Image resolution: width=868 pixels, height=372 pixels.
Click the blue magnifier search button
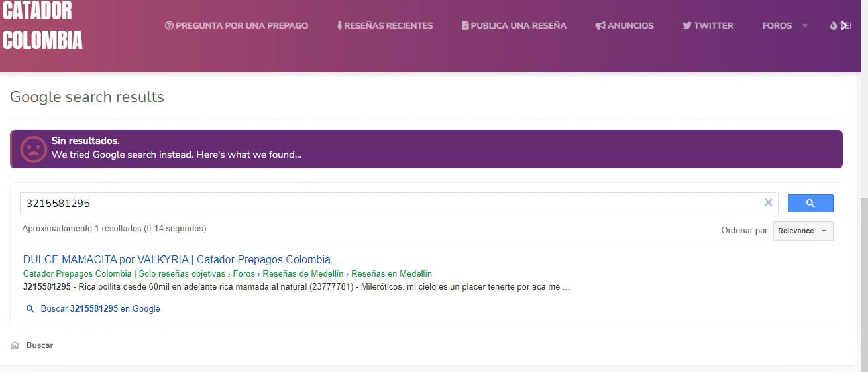tap(810, 203)
